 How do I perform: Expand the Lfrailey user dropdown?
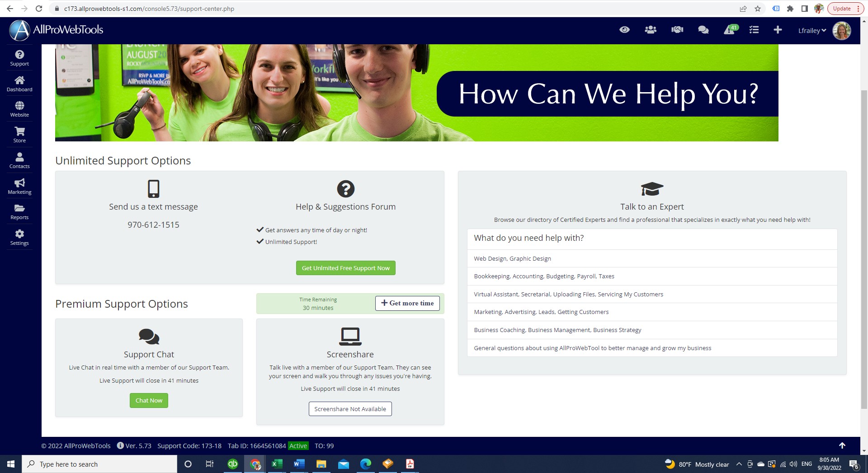(x=812, y=31)
